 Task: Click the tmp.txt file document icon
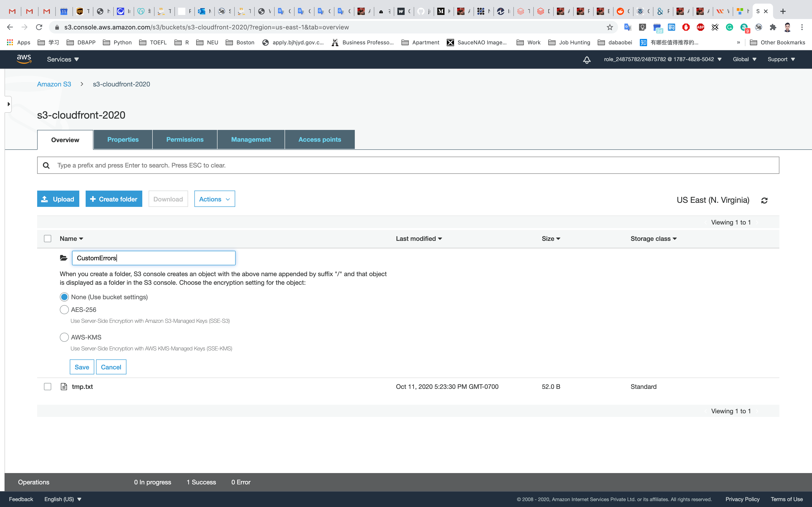pyautogui.click(x=64, y=387)
